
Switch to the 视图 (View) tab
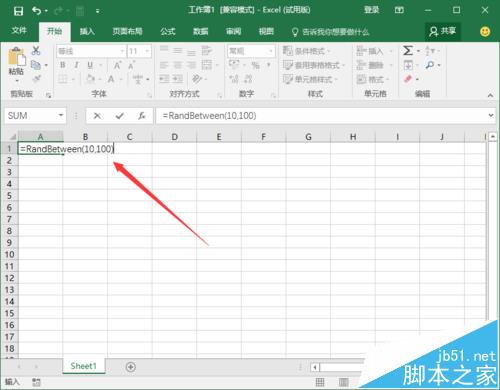click(266, 31)
